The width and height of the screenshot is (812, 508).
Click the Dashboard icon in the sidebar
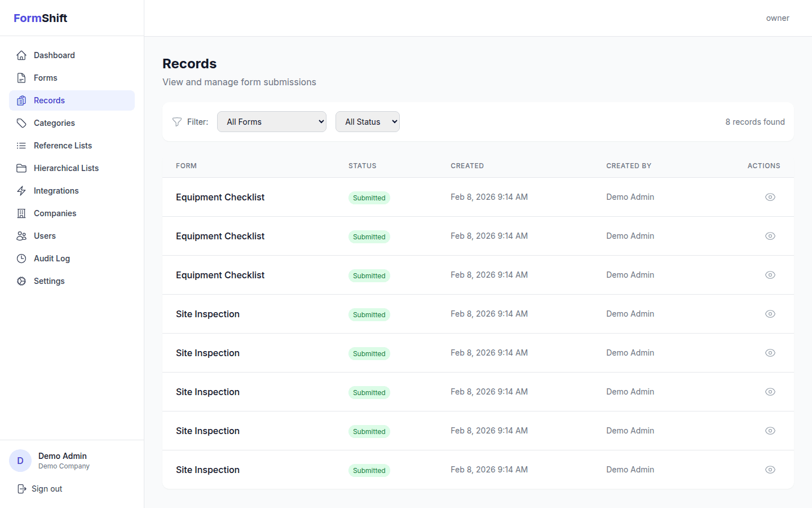tap(21, 55)
